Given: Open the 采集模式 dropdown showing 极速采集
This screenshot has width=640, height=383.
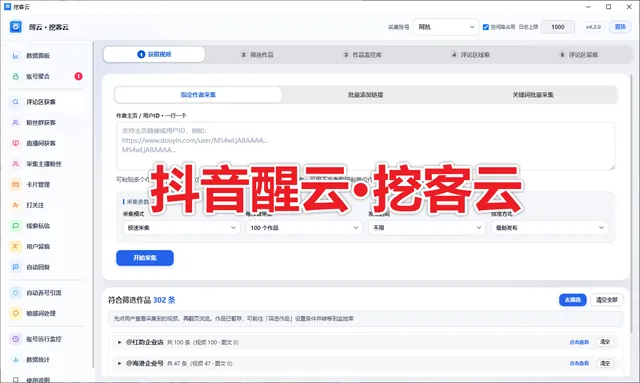Looking at the screenshot, I should point(181,228).
